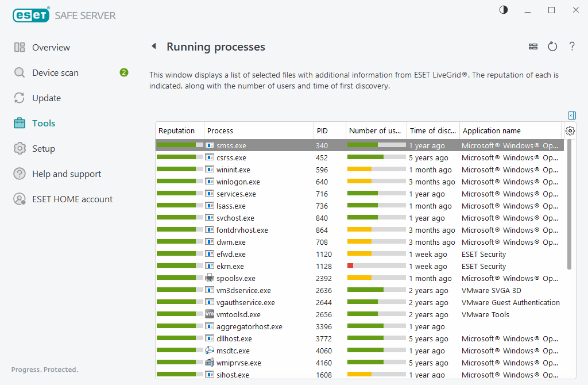Switch list view with the details view icon
Screen dimensions: 588x385
(x=533, y=47)
